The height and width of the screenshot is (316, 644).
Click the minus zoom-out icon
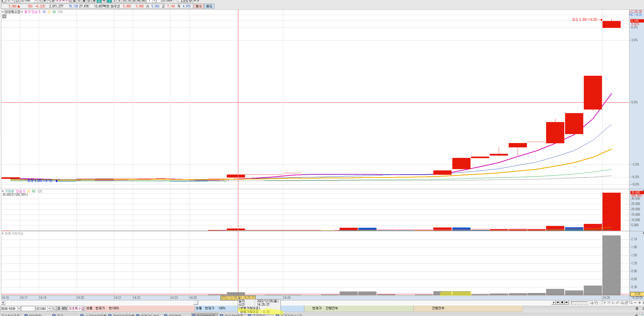pos(635,303)
